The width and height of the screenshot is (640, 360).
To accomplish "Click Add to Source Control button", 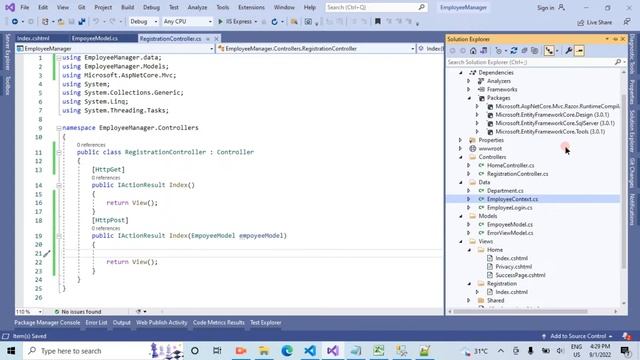I will (x=577, y=336).
